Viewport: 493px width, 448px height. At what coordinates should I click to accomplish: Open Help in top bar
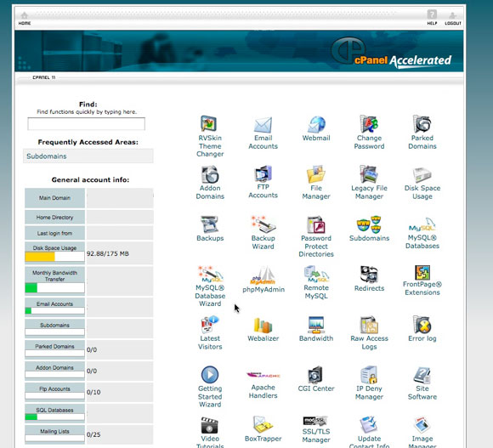tap(432, 17)
